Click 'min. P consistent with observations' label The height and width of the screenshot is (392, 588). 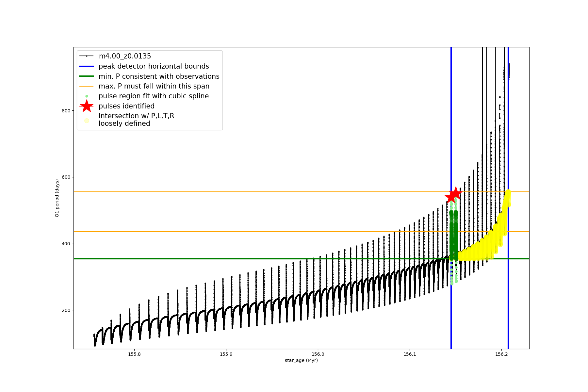(159, 76)
